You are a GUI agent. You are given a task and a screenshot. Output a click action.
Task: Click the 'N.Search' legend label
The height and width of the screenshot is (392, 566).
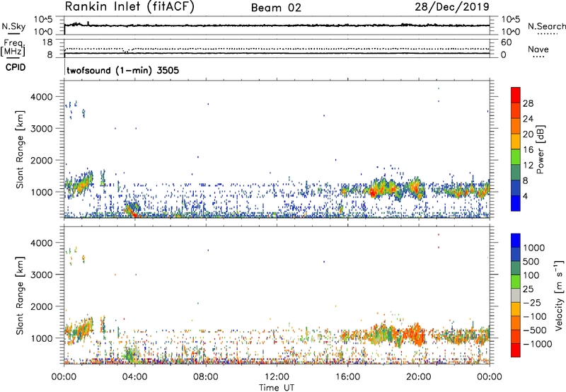pyautogui.click(x=546, y=26)
